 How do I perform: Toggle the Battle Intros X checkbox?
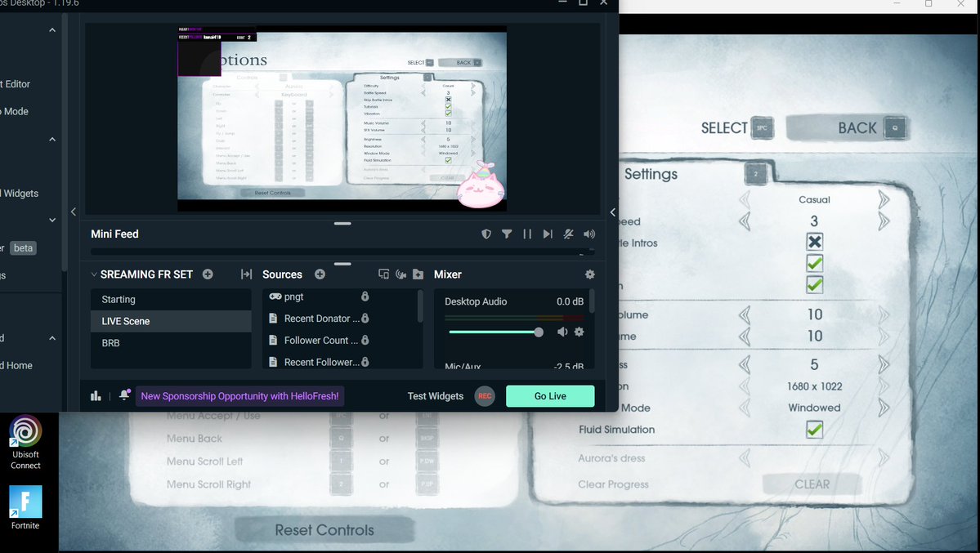pyautogui.click(x=814, y=242)
